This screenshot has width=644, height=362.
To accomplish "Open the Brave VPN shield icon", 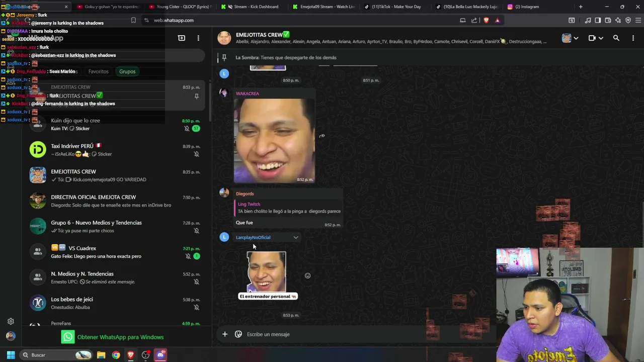I will 628,20.
